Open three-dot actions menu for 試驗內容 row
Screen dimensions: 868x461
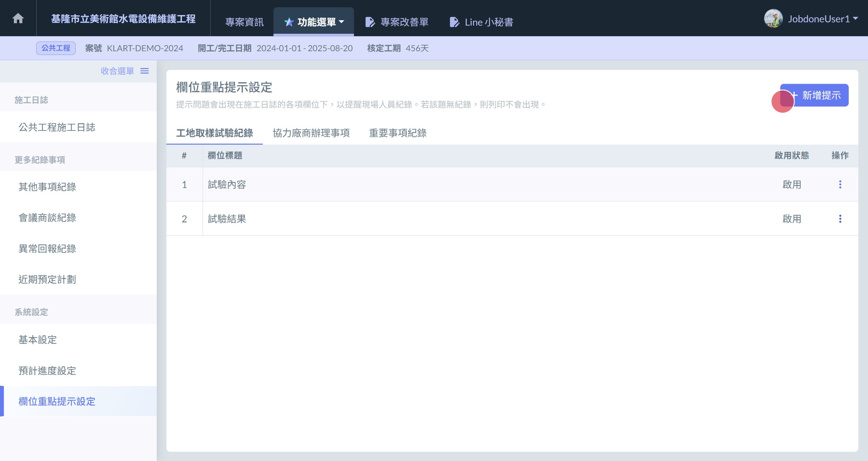tap(840, 184)
